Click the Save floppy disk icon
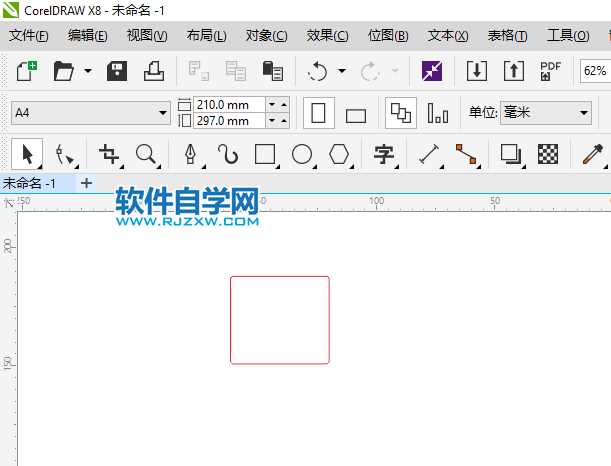Image resolution: width=611 pixels, height=466 pixels. (117, 71)
